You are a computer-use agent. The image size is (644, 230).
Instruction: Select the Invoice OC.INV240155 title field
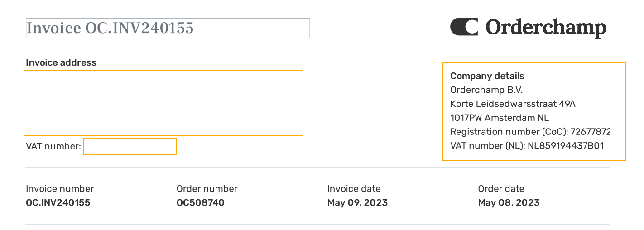click(168, 28)
